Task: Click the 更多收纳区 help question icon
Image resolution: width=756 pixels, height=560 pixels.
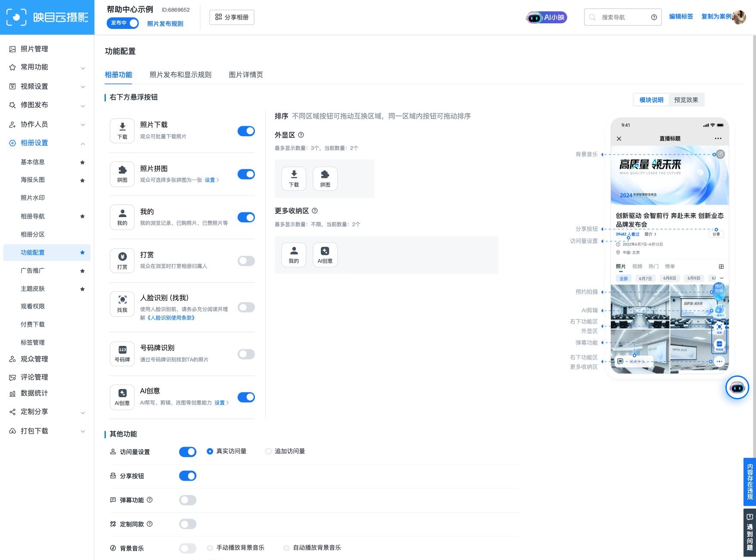Action: point(315,211)
